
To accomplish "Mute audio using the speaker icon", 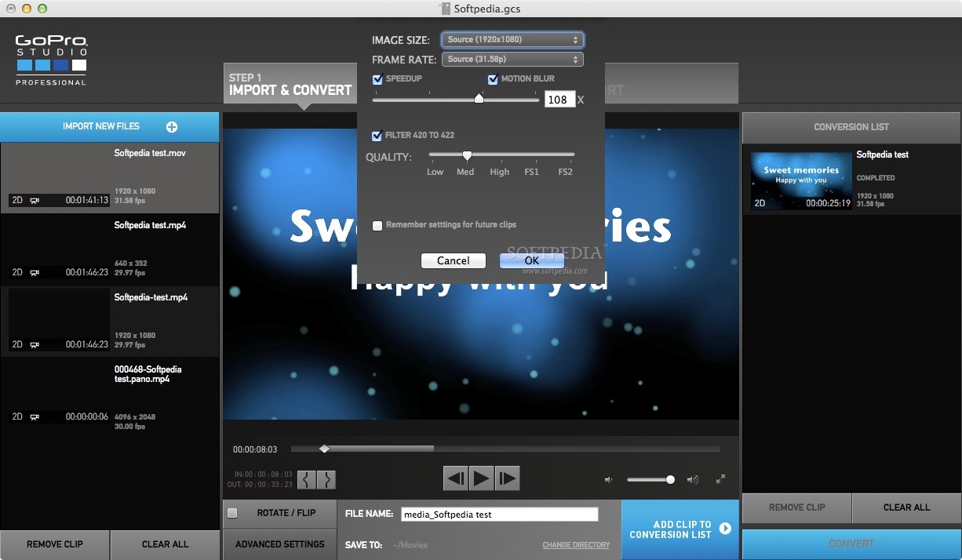I will tap(608, 479).
